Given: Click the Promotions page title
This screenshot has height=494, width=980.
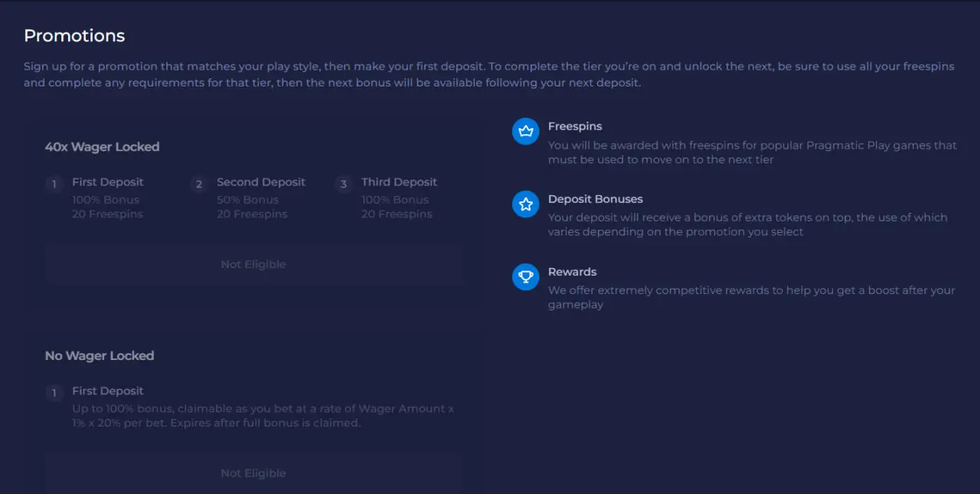Looking at the screenshot, I should coord(74,36).
